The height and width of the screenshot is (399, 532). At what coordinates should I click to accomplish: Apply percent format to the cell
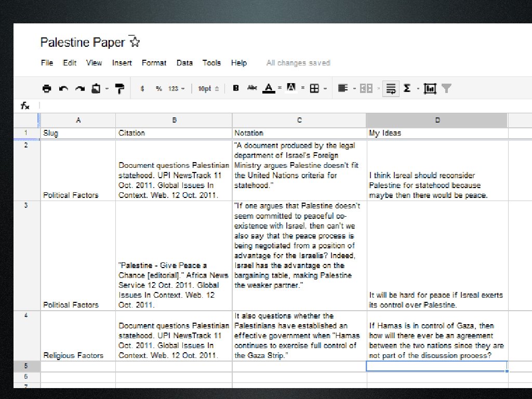click(x=158, y=89)
